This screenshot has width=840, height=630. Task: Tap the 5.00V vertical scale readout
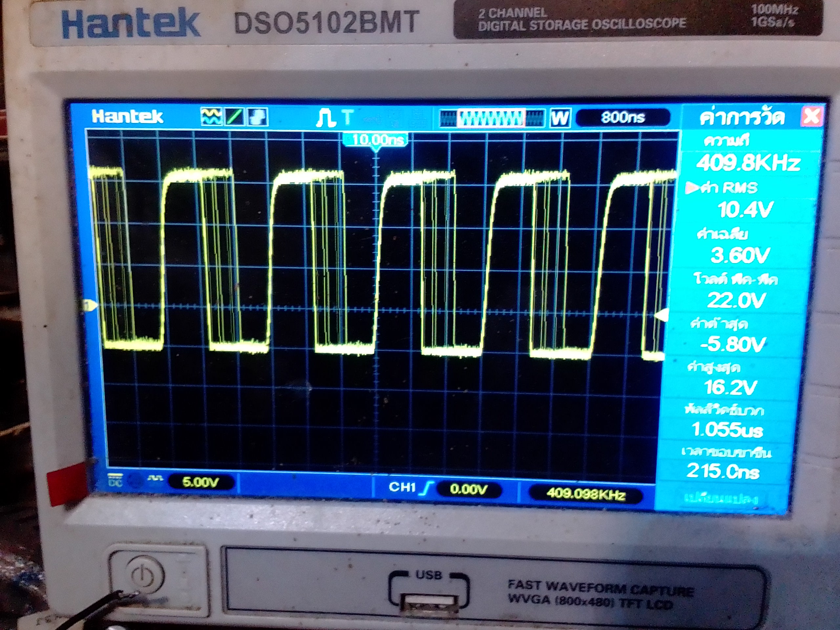[201, 482]
